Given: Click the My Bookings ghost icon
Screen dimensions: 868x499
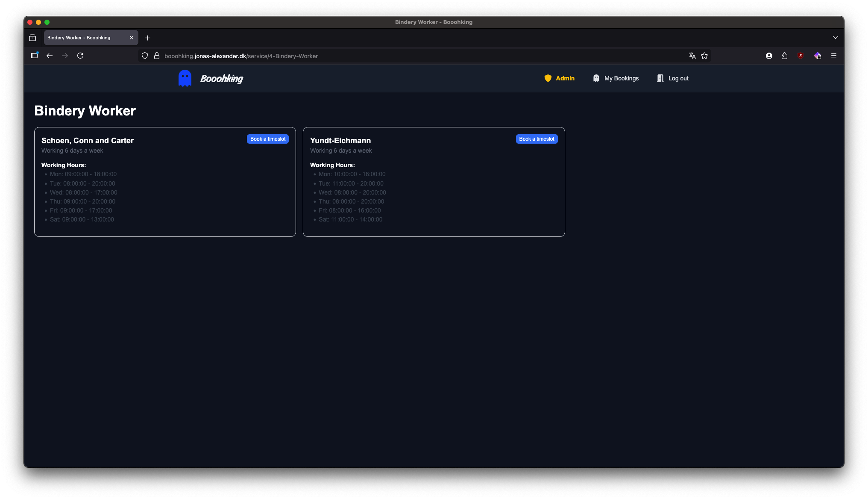Looking at the screenshot, I should [x=596, y=78].
